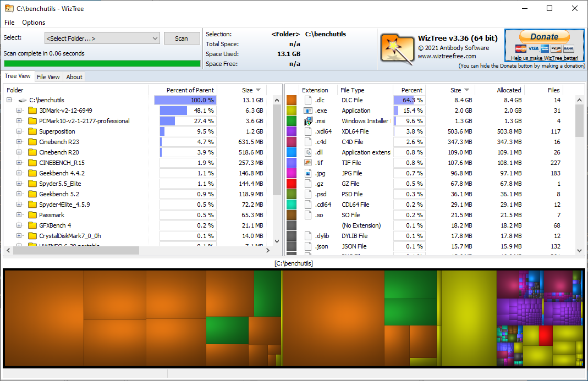Expand the Cinebench R23 folder node

tap(19, 142)
